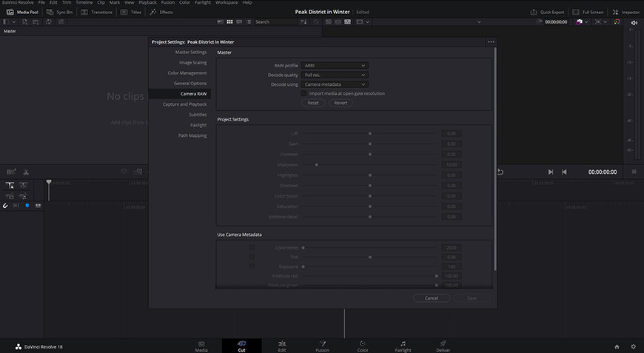Open the Inspector panel
This screenshot has height=353, width=644.
626,12
